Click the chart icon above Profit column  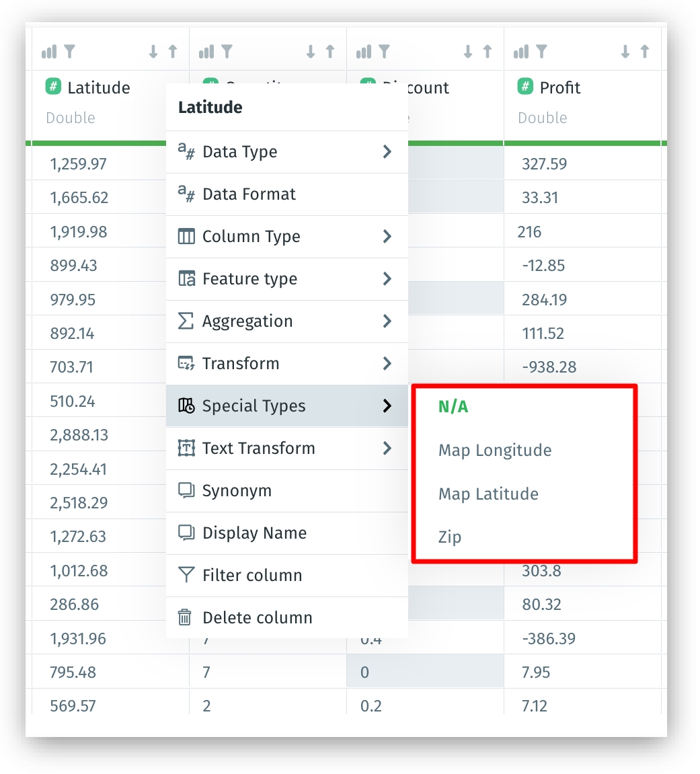pos(521,52)
